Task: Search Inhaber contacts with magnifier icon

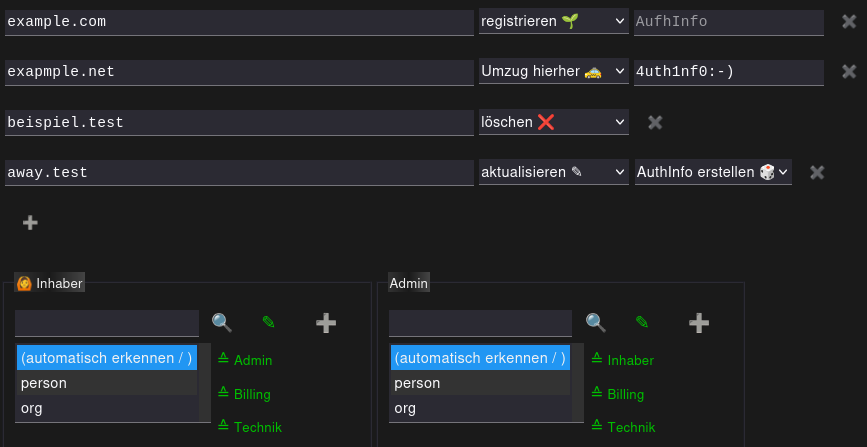Action: (222, 322)
